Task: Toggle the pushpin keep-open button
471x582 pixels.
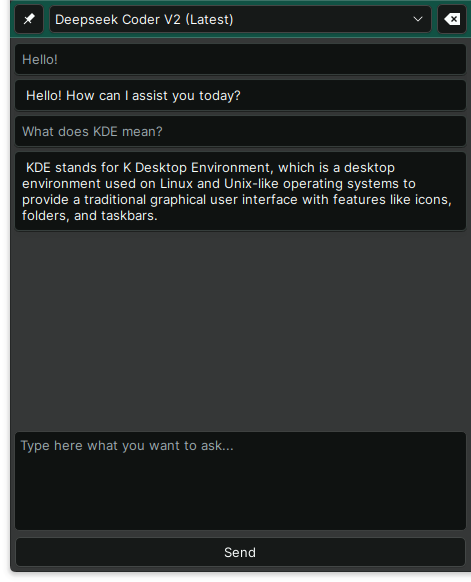Action: (29, 19)
